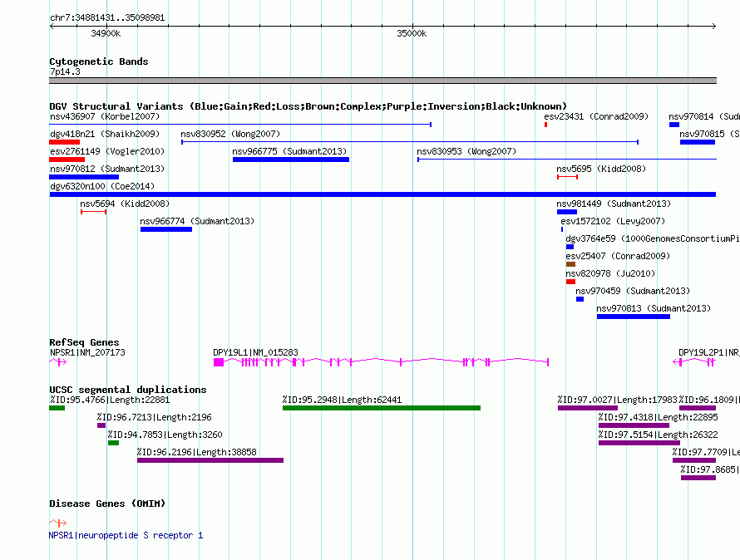Click the nsv970812 (Sudmant2013) blue gain bar
The image size is (740, 560).
coord(84,177)
